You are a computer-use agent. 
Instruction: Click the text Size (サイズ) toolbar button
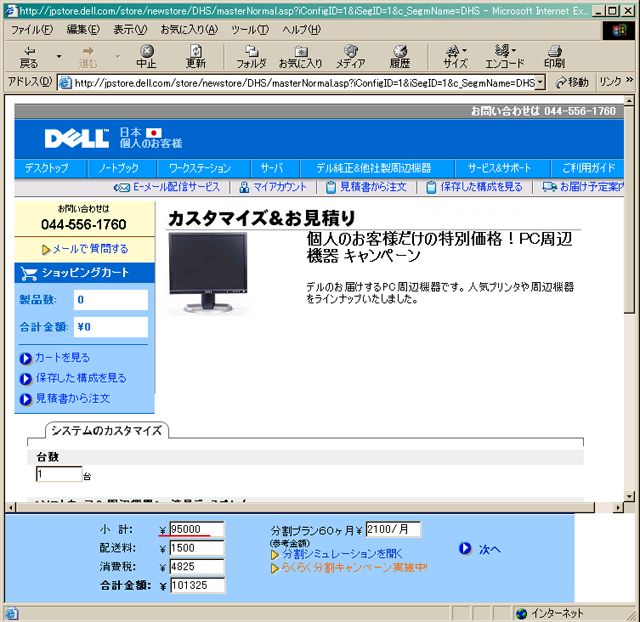(455, 57)
